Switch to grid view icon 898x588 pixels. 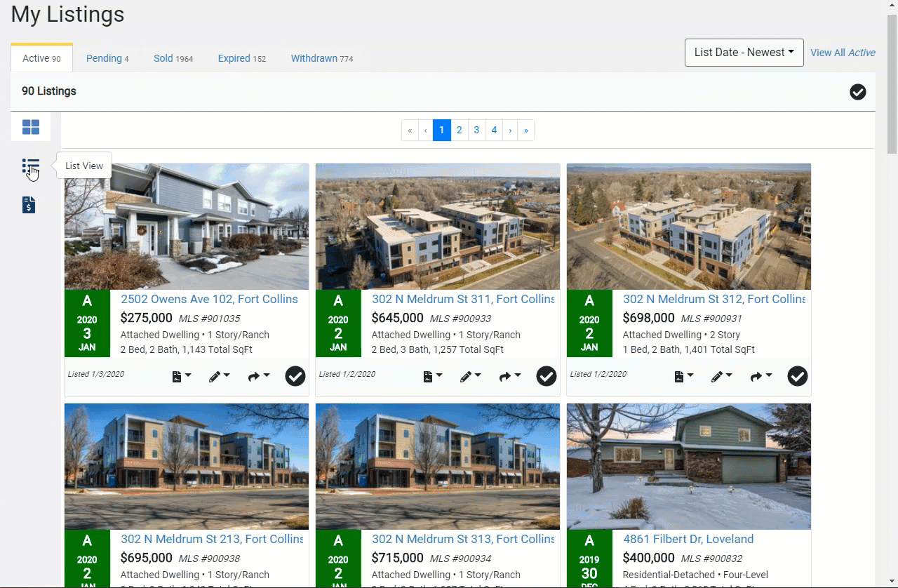[x=31, y=127]
